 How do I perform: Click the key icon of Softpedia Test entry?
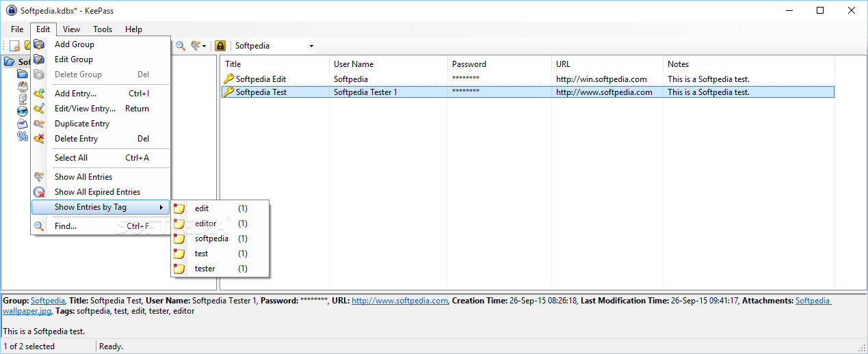click(228, 92)
